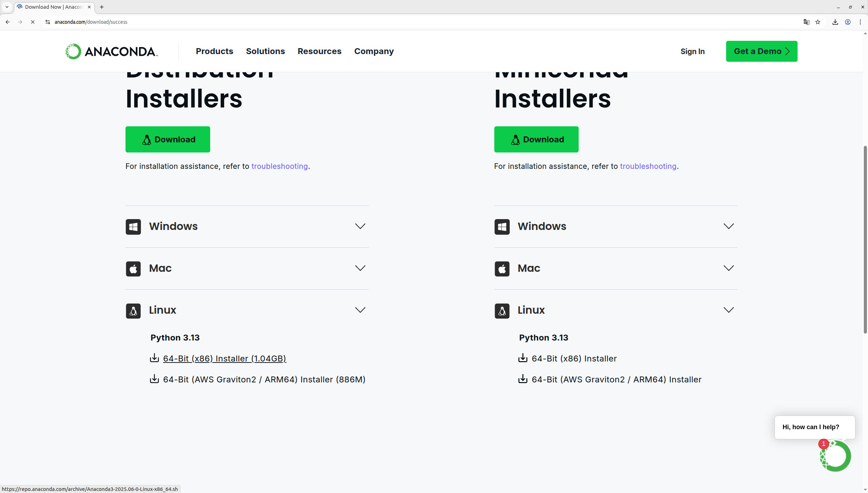Open the Company menu
The image size is (868, 493).
point(374,51)
